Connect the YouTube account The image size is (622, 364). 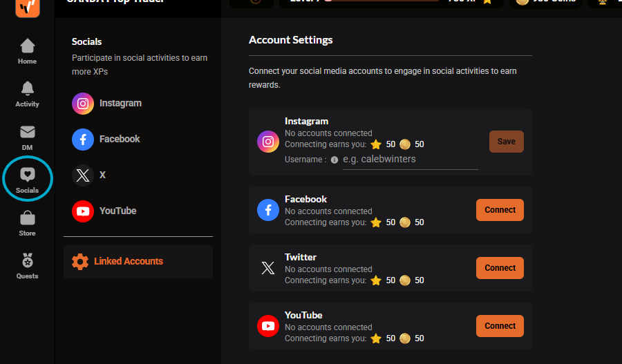click(500, 326)
